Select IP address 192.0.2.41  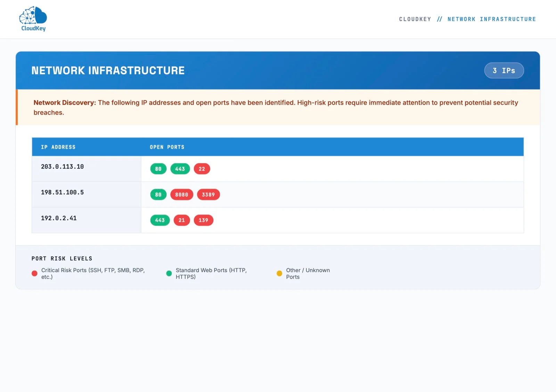59,218
